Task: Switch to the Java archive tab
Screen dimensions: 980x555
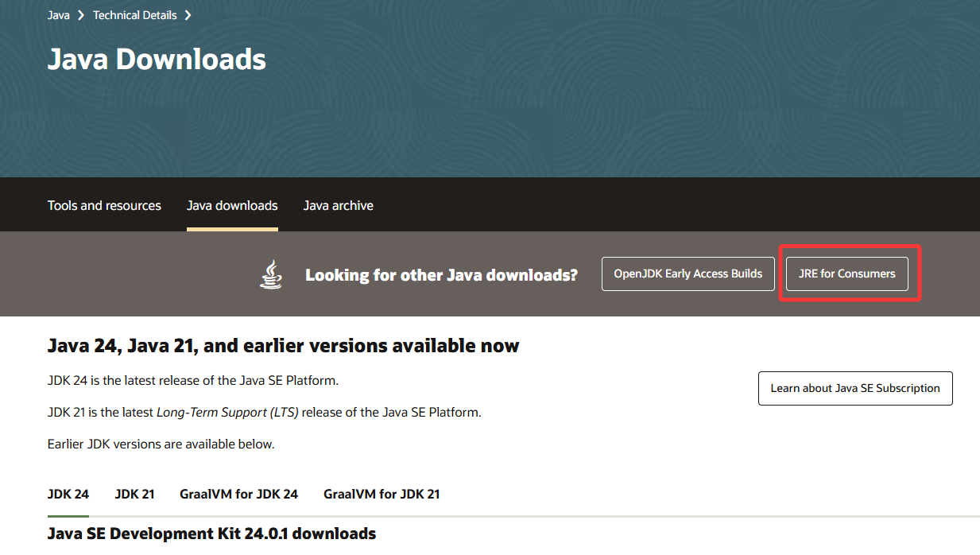Action: pyautogui.click(x=338, y=205)
